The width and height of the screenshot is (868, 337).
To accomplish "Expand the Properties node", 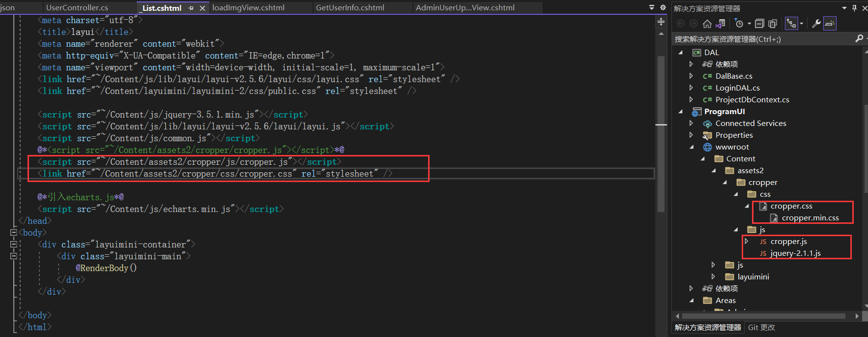I will tap(691, 135).
